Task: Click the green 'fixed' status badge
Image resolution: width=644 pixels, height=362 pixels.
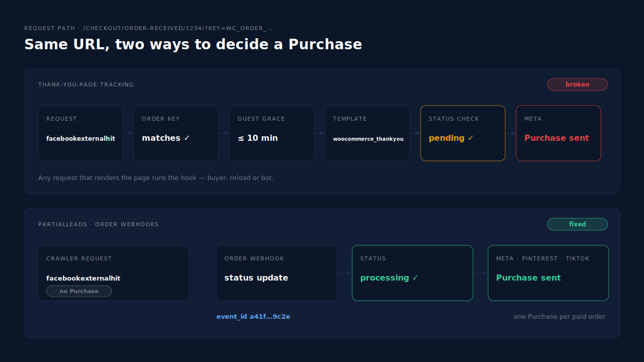Action: pyautogui.click(x=578, y=224)
